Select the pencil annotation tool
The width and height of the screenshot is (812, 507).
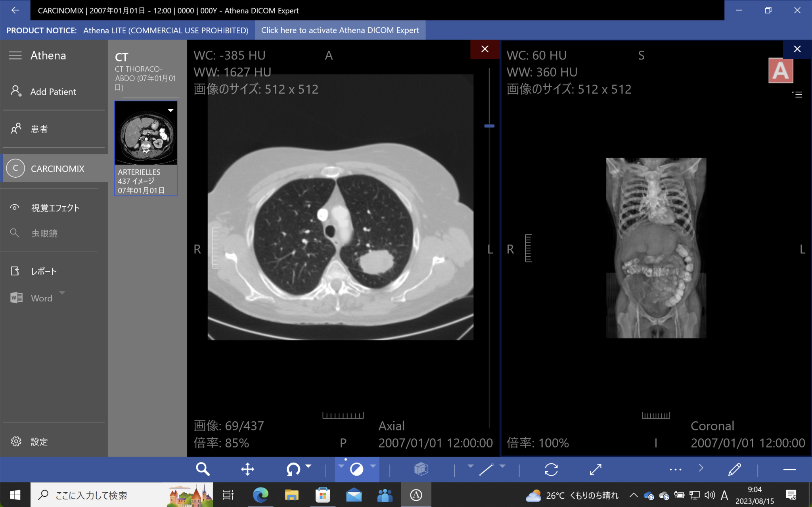point(734,469)
